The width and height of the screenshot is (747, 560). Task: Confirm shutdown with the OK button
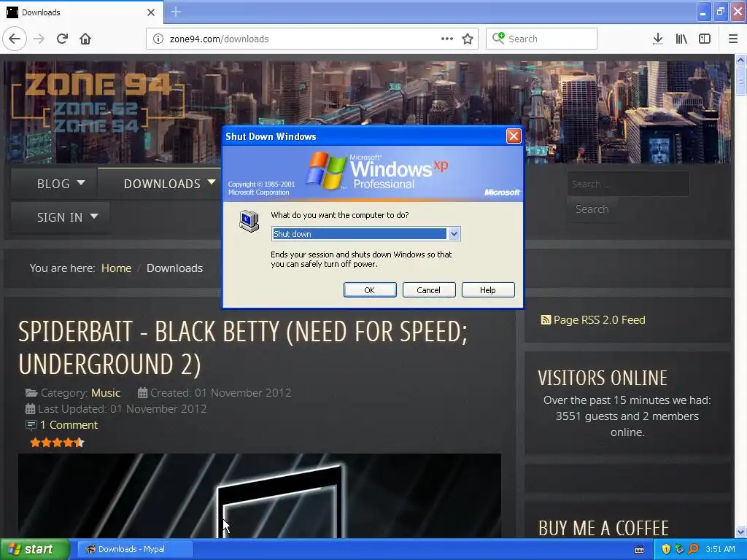tap(370, 290)
